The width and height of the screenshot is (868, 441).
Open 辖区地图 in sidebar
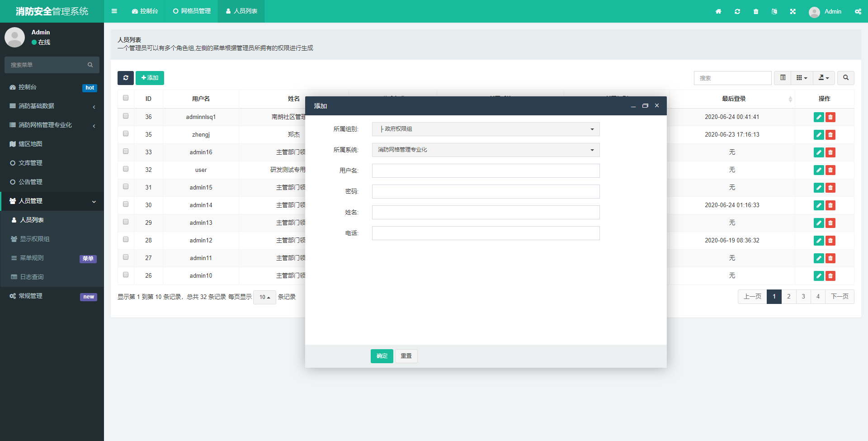point(52,144)
